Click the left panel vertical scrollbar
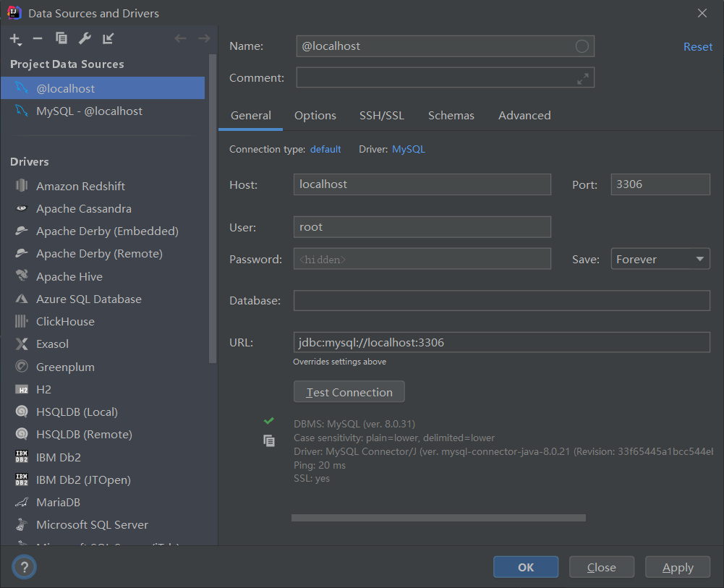This screenshot has width=724, height=588. [x=213, y=208]
